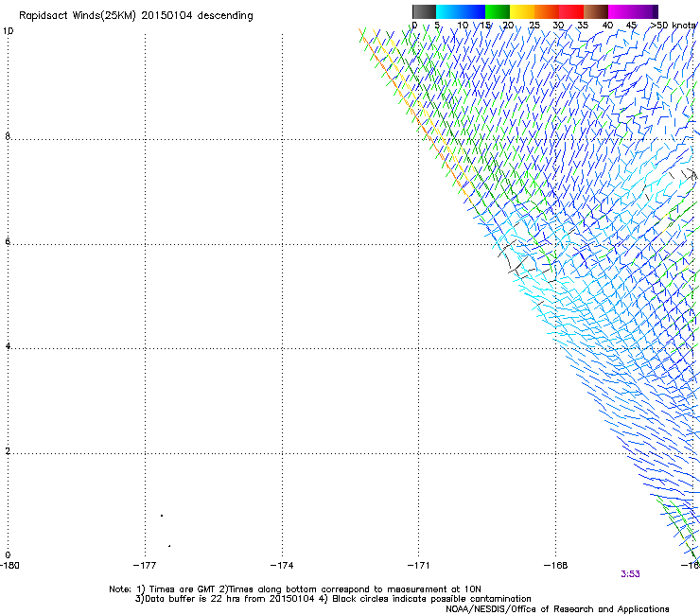Click the longitude -174 axis label
The width and height of the screenshot is (700, 615).
[282, 566]
